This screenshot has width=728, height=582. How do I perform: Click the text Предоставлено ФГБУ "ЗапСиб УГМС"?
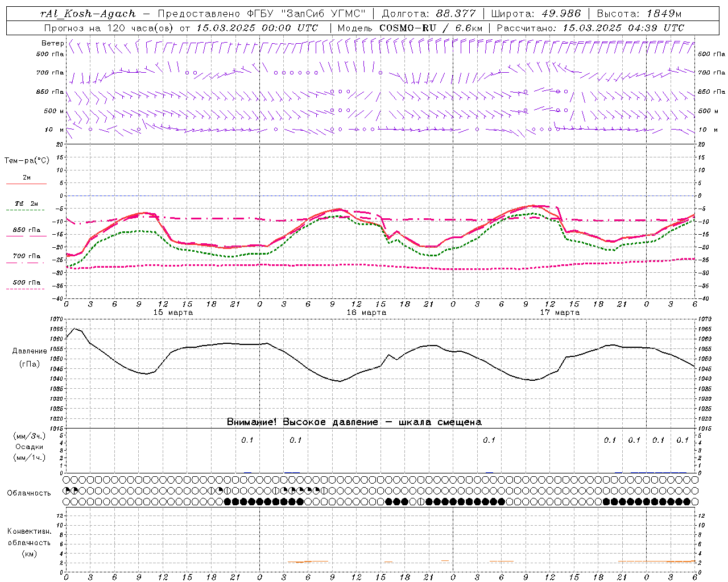pos(262,14)
